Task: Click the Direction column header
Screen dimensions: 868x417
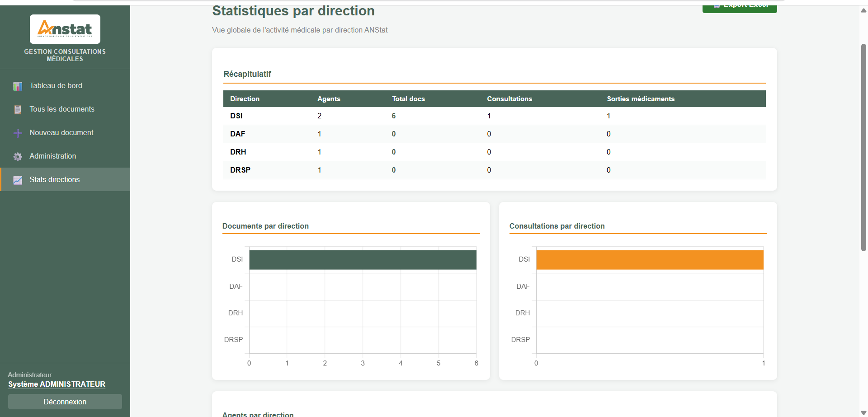Action: [x=245, y=99]
